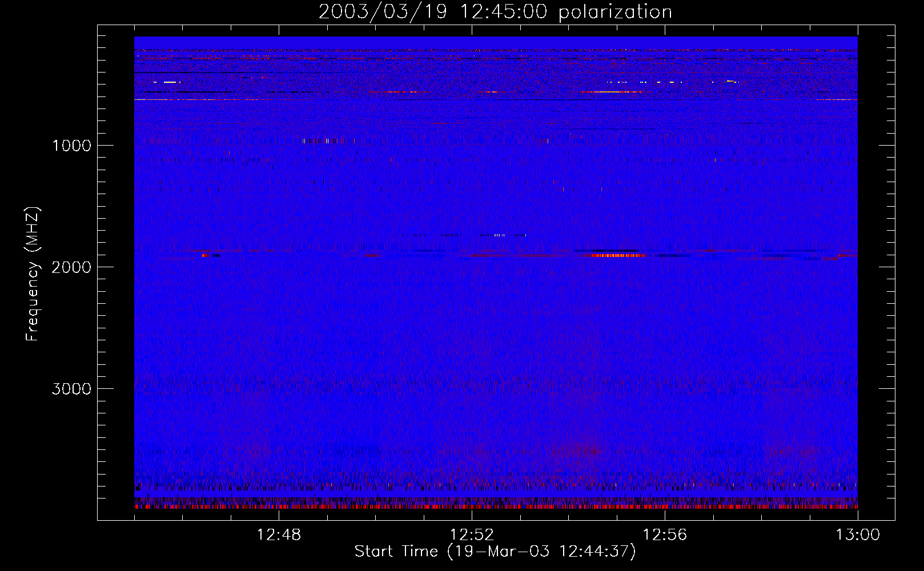This screenshot has width=924, height=571.
Task: Select the 2000 frequency axis label
Action: pyautogui.click(x=71, y=267)
